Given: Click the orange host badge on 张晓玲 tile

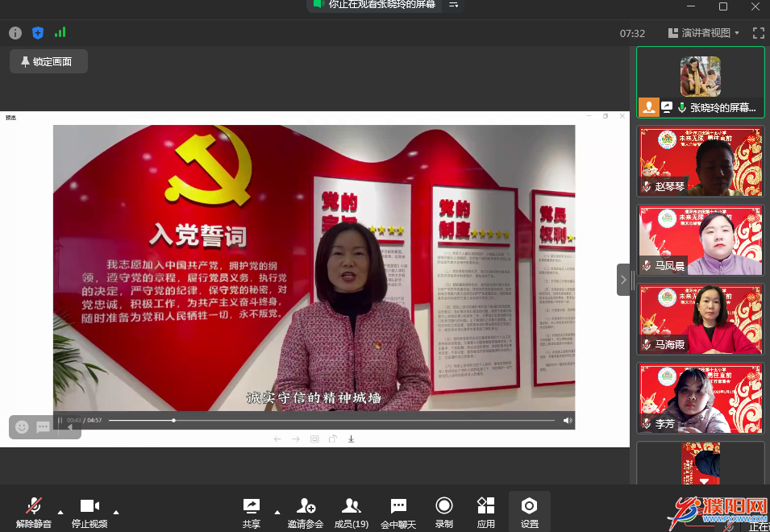Looking at the screenshot, I should (648, 107).
